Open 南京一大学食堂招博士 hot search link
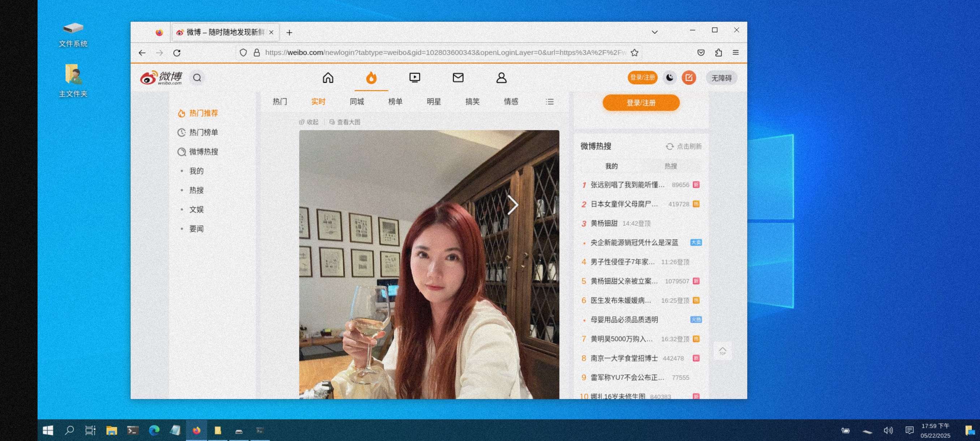This screenshot has height=441, width=980. click(624, 358)
